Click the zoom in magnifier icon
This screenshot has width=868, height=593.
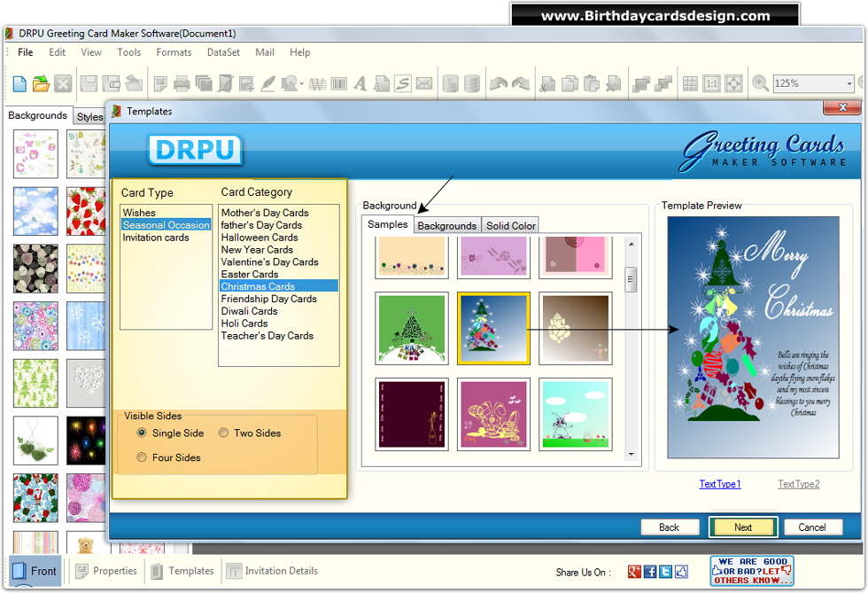click(761, 83)
